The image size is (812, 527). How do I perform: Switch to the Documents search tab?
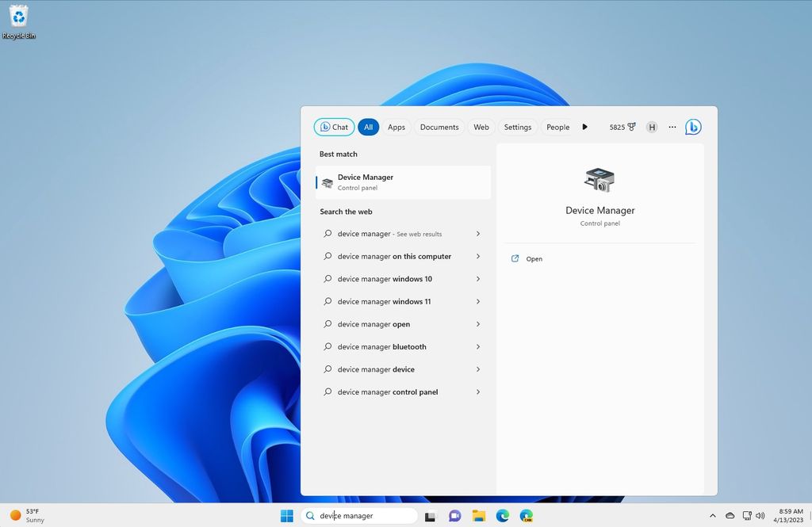point(439,127)
